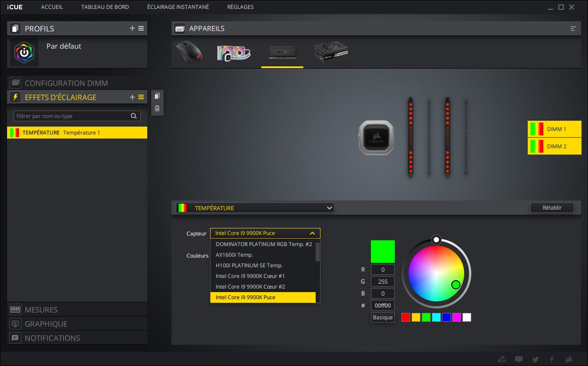Click the search magnifier in the filter box
Screen dimensions: 588x366
point(134,116)
